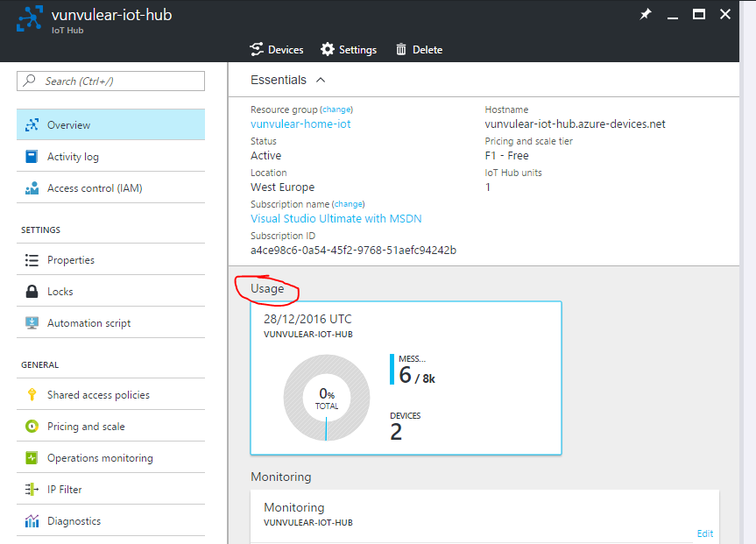
Task: Edit the Monitoring chart
Action: tap(704, 533)
